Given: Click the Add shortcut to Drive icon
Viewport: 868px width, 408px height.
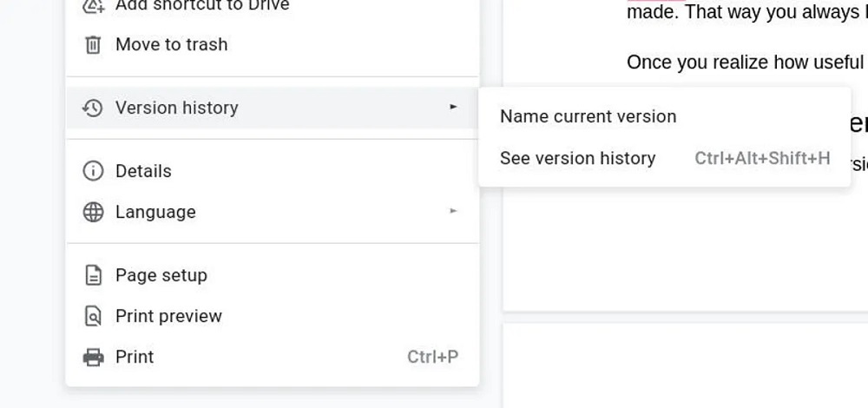Looking at the screenshot, I should (93, 5).
